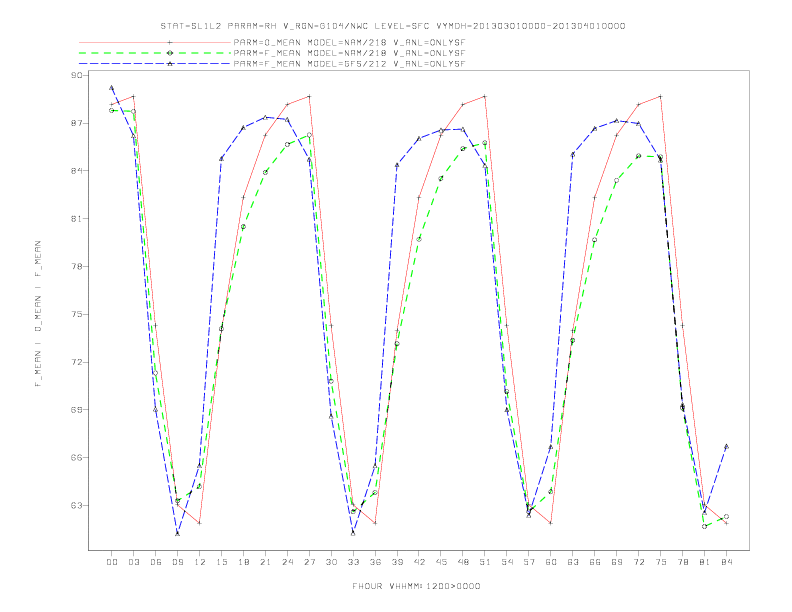Click the vertical y-axis title F_MEAN | O_MEAN | F_MEAN
This screenshot has height=612, width=792.
[x=37, y=314]
